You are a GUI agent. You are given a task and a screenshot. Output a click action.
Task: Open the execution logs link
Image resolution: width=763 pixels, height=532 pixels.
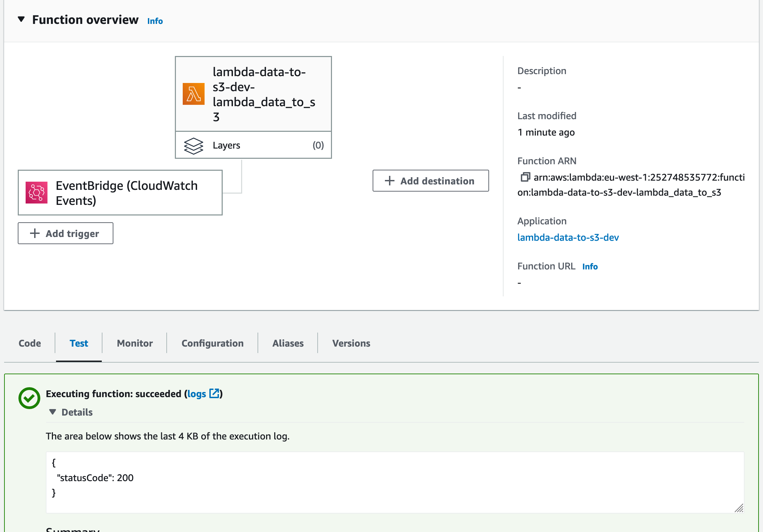tap(197, 394)
